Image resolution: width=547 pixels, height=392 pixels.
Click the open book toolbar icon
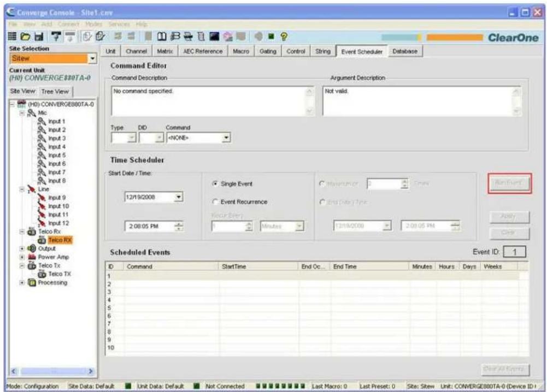click(x=162, y=36)
